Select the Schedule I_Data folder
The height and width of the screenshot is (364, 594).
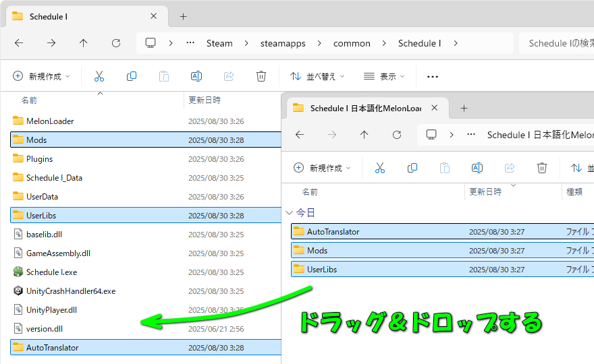tap(146, 178)
